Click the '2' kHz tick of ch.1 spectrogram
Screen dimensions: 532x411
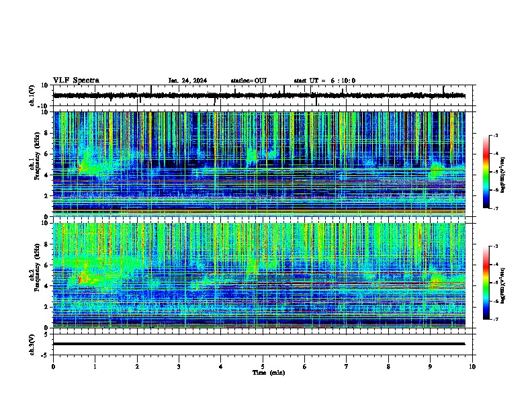click(46, 195)
